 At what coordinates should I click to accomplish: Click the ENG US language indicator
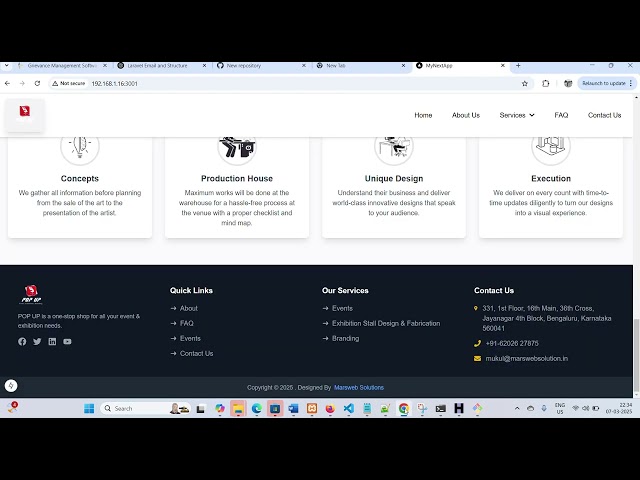coord(560,408)
